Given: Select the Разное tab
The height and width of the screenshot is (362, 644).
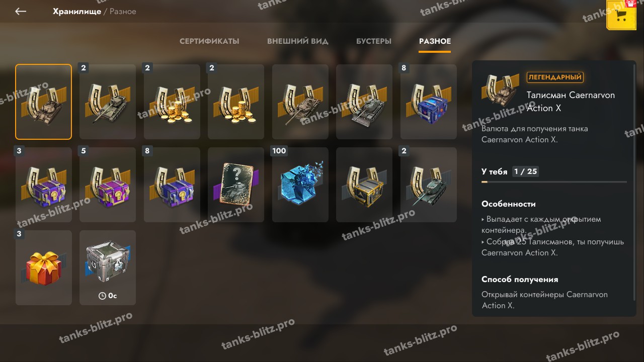Looking at the screenshot, I should (x=435, y=41).
